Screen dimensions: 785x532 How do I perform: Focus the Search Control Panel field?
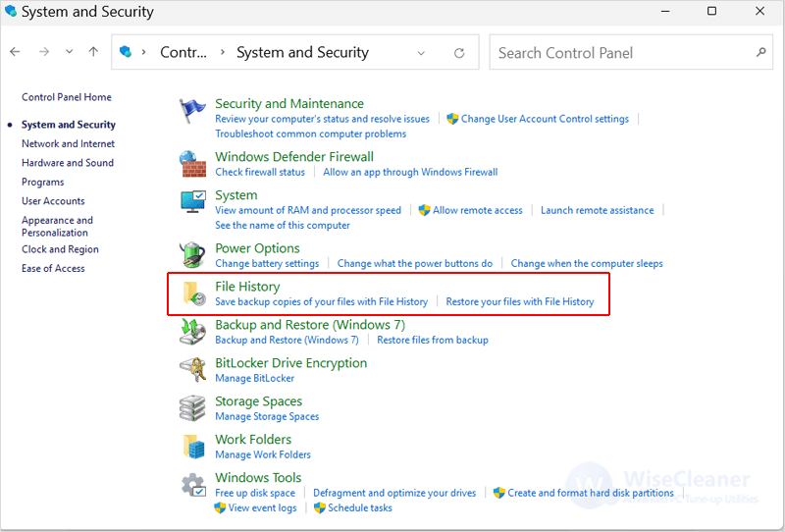pos(631,52)
